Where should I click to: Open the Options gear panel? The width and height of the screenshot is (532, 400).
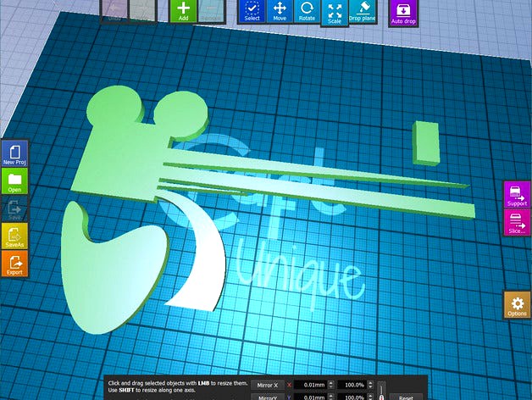pos(517,304)
